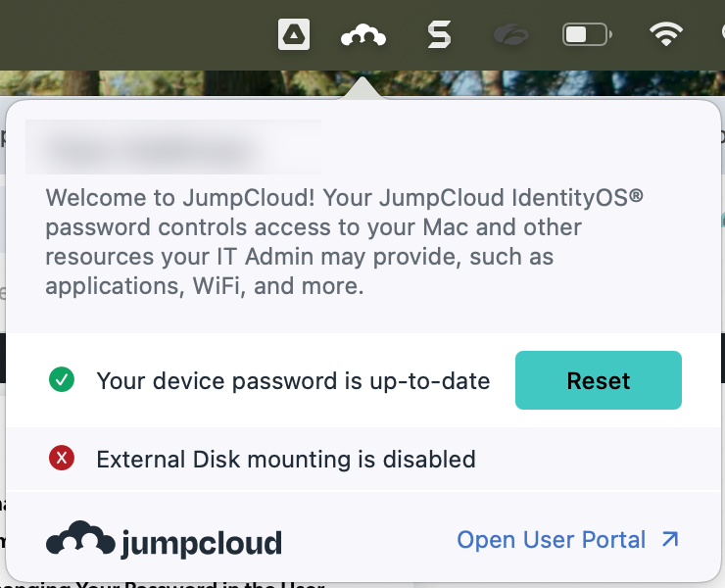Screen dimensions: 725x588
Task: Click the greyed-out Zscaler menu bar icon
Action: (x=511, y=36)
